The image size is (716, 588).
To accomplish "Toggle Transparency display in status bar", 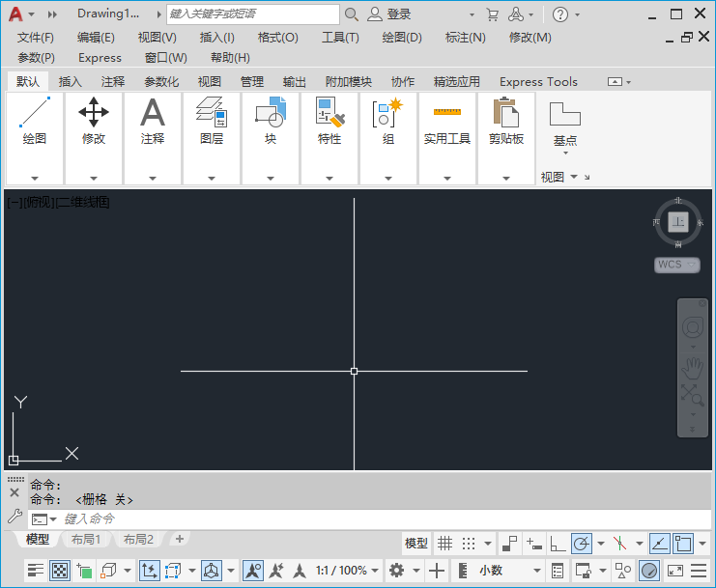I will pyautogui.click(x=60, y=571).
